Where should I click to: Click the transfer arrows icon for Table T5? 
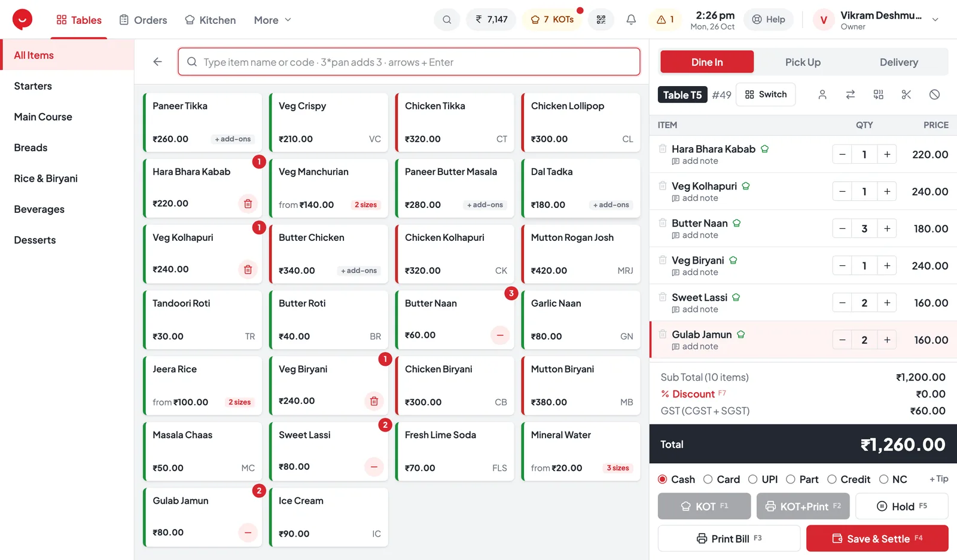point(851,94)
